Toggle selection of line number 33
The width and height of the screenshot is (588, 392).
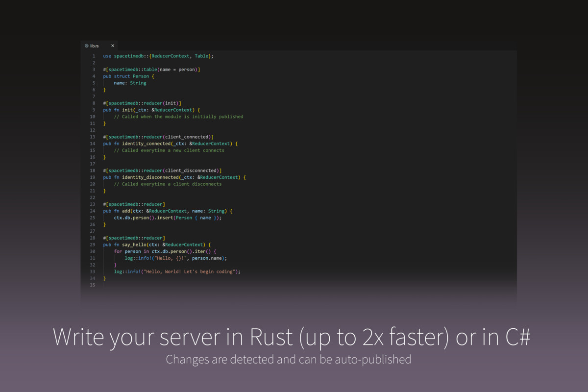[93, 271]
